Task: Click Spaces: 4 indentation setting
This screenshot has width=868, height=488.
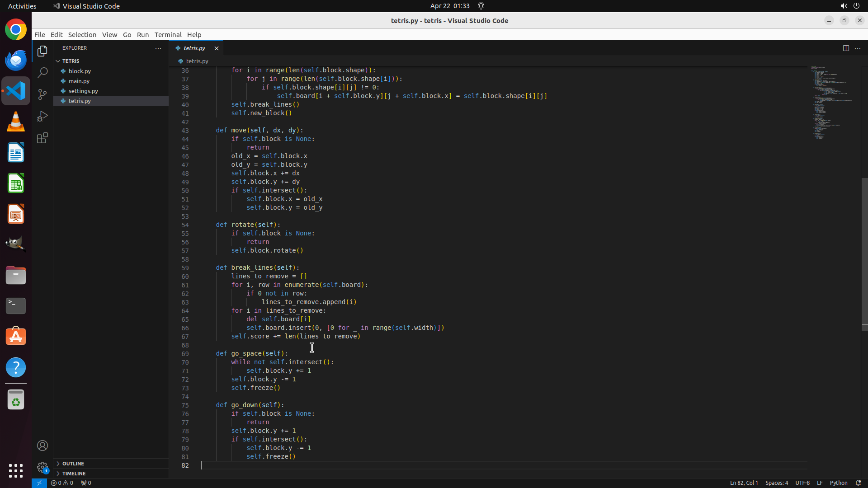Action: (x=776, y=483)
